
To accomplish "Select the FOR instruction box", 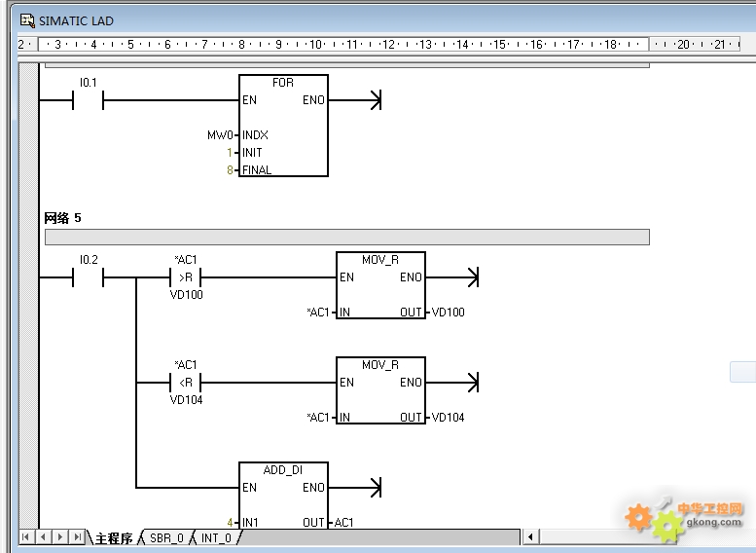I will 283,126.
